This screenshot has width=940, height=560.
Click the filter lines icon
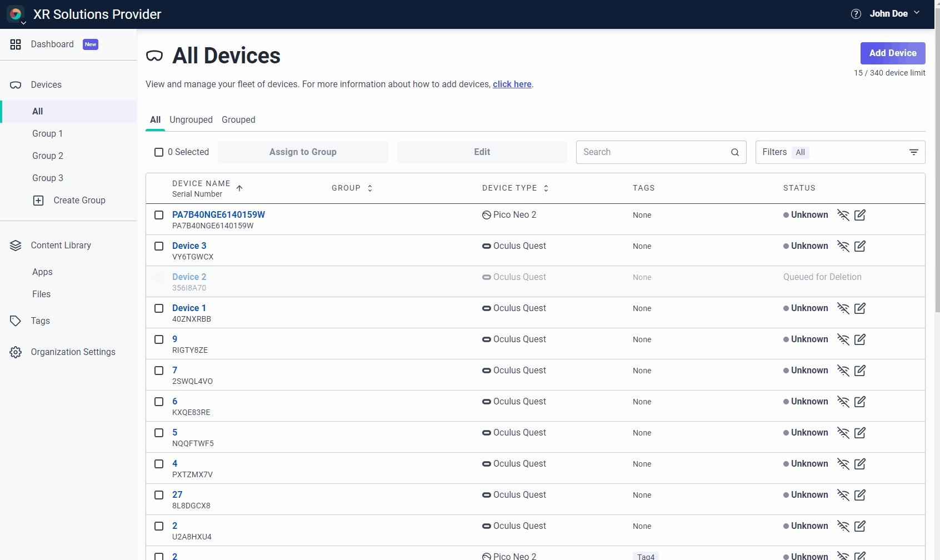click(x=914, y=152)
